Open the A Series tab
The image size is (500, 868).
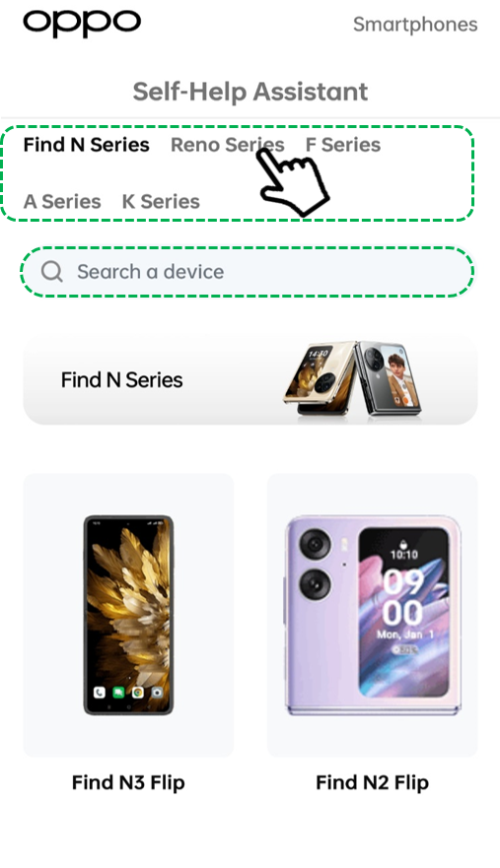click(62, 202)
